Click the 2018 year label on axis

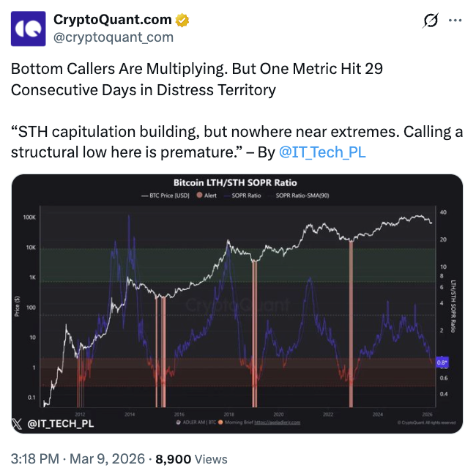[x=228, y=414]
